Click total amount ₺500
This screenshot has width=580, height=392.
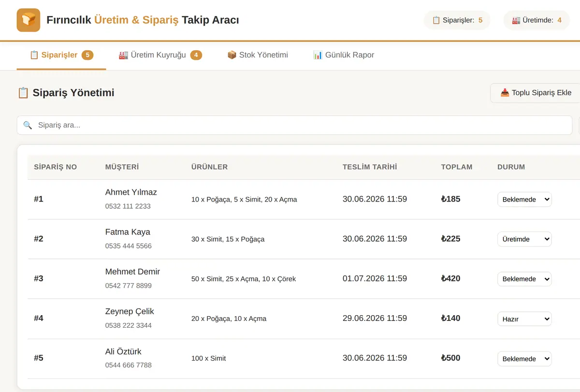pyautogui.click(x=450, y=358)
